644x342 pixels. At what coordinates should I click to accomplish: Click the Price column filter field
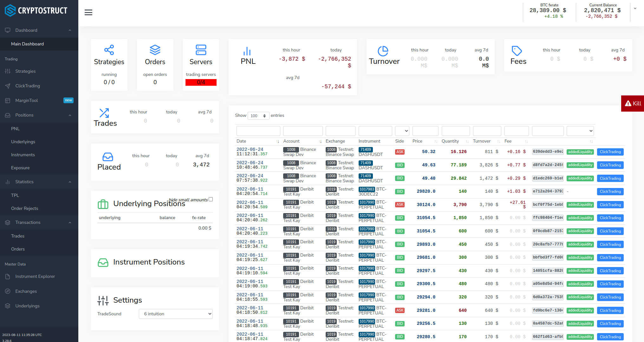[x=425, y=131]
